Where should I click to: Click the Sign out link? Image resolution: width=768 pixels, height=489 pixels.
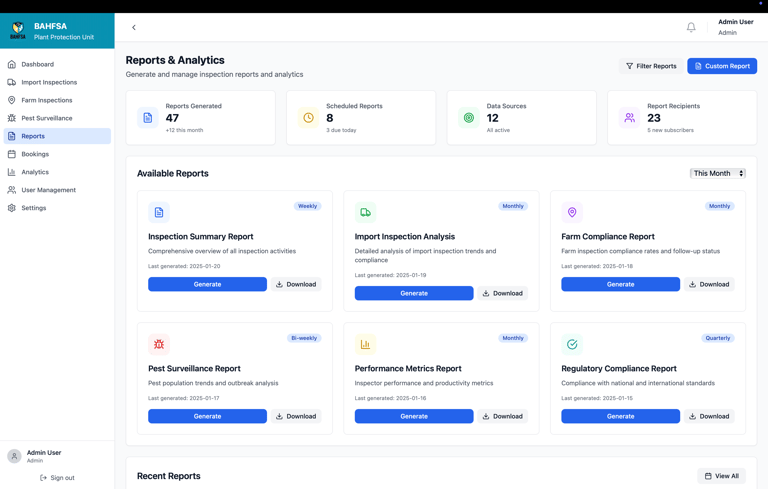[x=57, y=478]
